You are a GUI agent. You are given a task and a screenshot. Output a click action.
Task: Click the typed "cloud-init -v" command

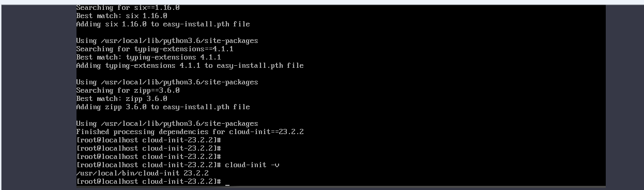tap(252, 165)
